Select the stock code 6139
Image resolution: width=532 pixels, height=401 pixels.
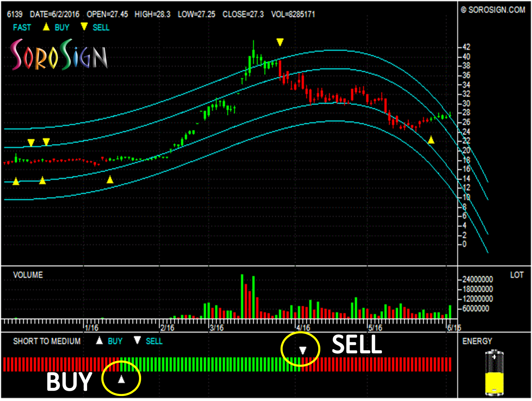pos(15,14)
